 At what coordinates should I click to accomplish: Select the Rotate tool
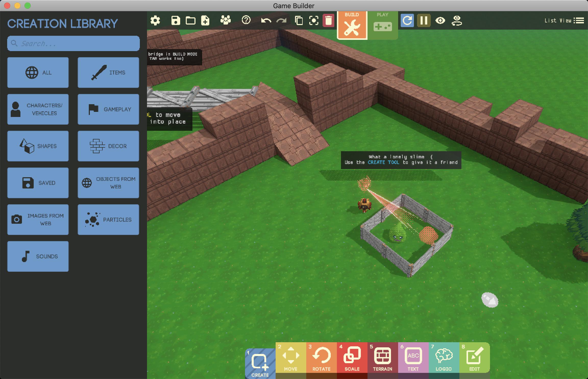(321, 358)
